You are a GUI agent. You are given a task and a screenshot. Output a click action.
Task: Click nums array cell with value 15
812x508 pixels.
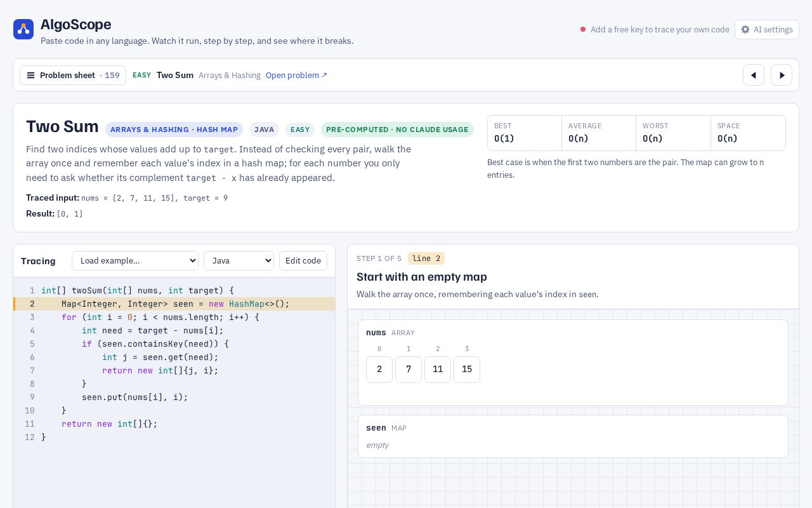point(467,370)
